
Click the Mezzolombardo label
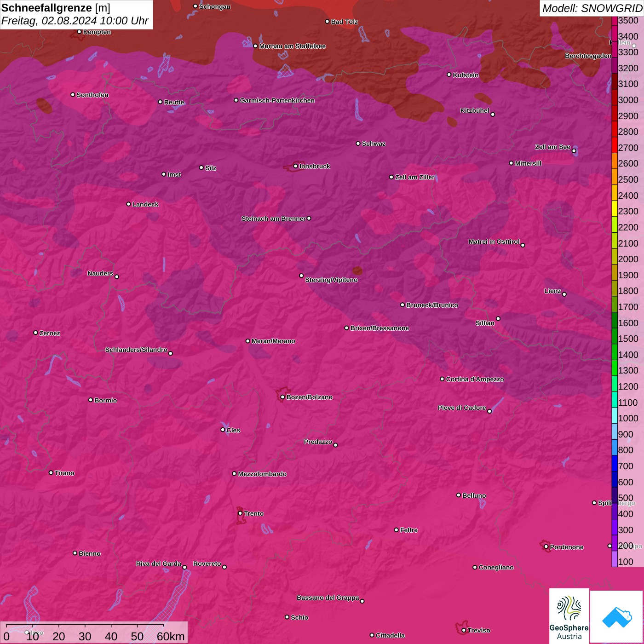point(262,474)
